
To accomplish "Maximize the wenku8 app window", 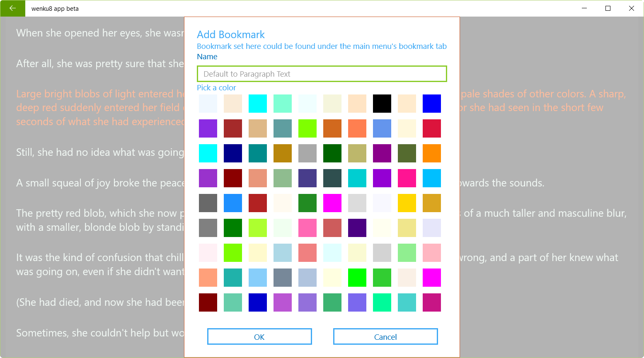I will click(x=608, y=8).
